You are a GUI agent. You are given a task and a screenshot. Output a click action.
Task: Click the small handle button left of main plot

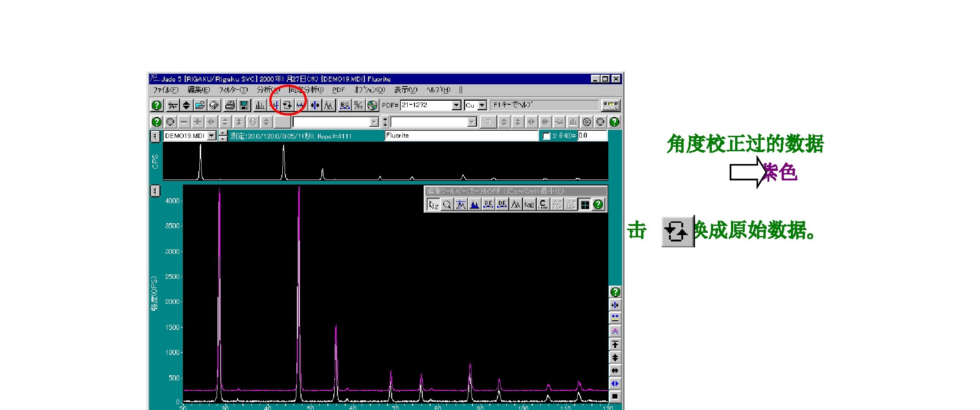tap(155, 191)
